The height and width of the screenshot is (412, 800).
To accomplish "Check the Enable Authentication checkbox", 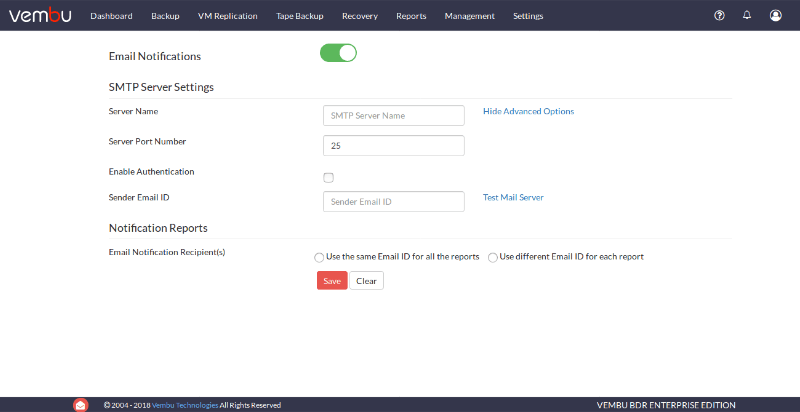I will (329, 177).
